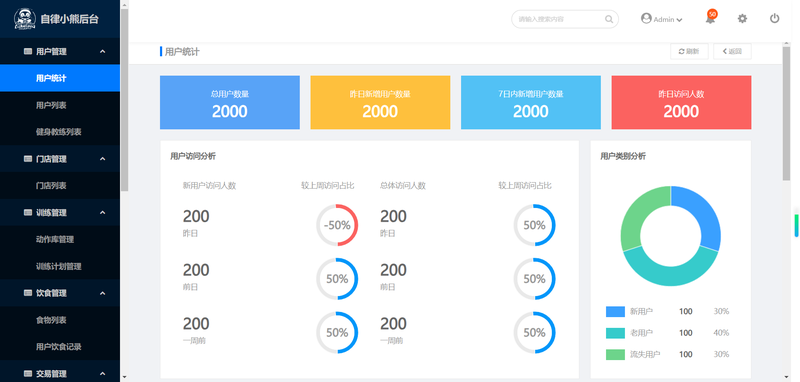The width and height of the screenshot is (800, 382).
Task: Open the Admin dropdown arrow
Action: coord(679,20)
